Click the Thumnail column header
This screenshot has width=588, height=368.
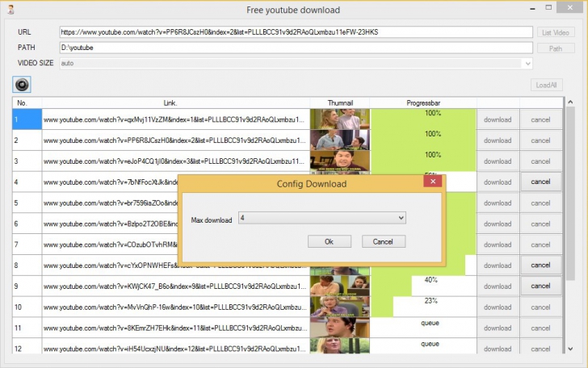coord(340,102)
